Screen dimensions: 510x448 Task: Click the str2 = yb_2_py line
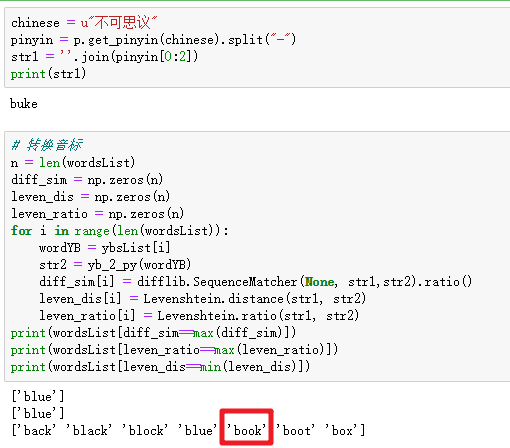tap(115, 265)
